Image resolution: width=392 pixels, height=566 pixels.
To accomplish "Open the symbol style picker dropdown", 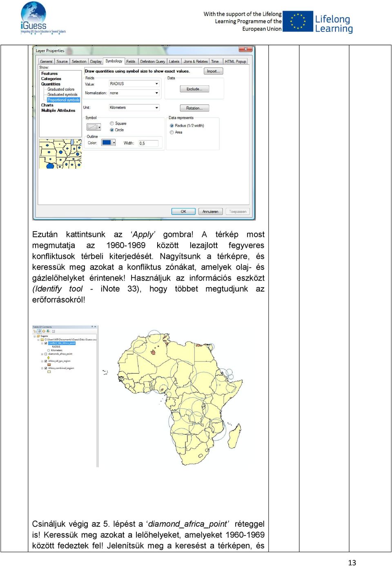I will click(x=99, y=127).
